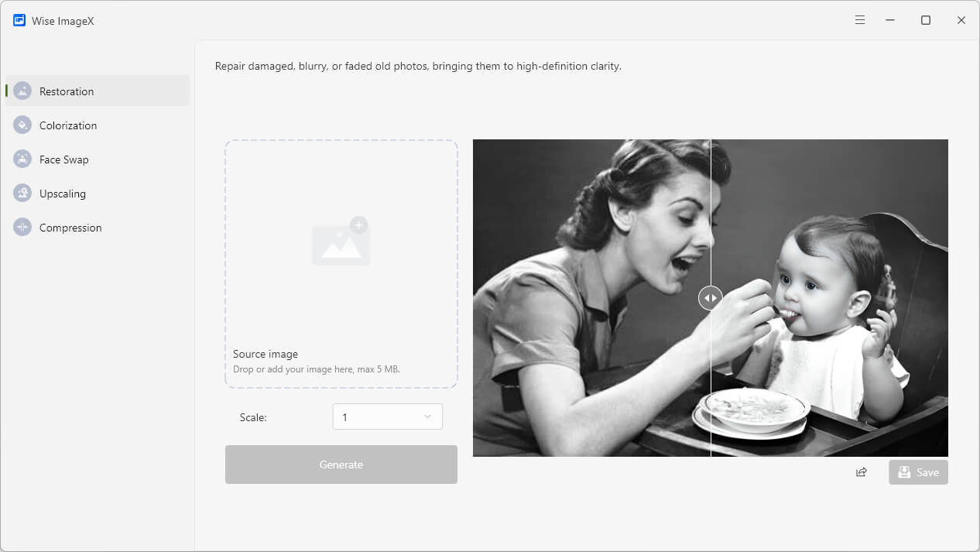Switch to Face Swap label
This screenshot has width=980, height=552.
pyautogui.click(x=64, y=159)
